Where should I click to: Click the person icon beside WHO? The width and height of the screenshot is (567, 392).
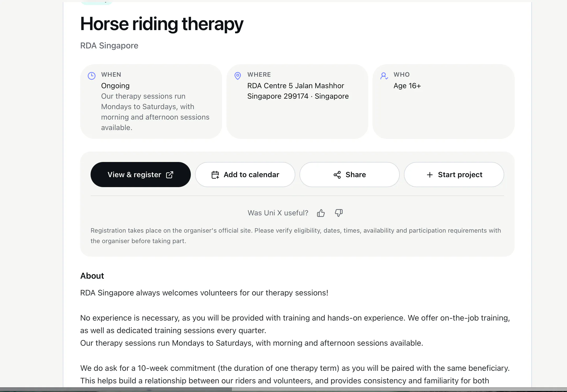pyautogui.click(x=384, y=76)
